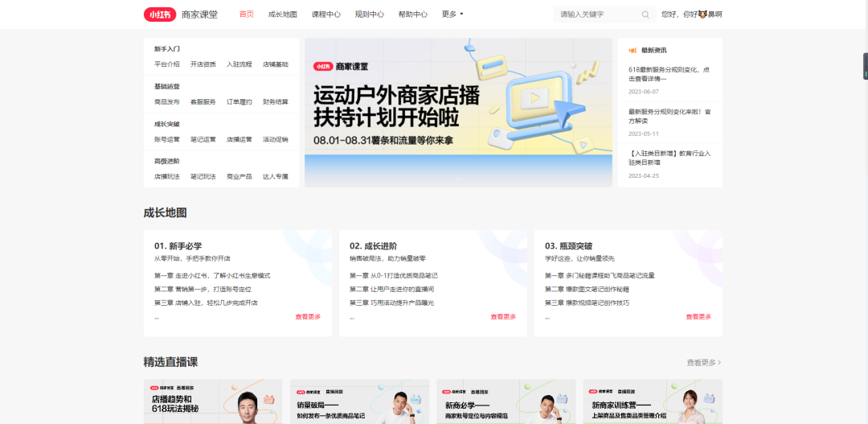Open the 订单履约 link
The height and width of the screenshot is (424, 868).
tap(240, 102)
